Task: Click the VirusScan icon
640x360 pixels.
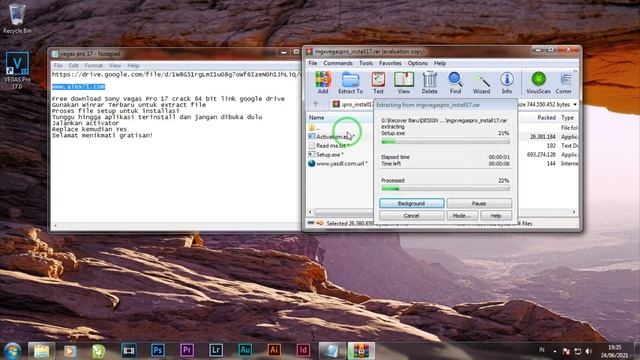Action: click(x=538, y=83)
